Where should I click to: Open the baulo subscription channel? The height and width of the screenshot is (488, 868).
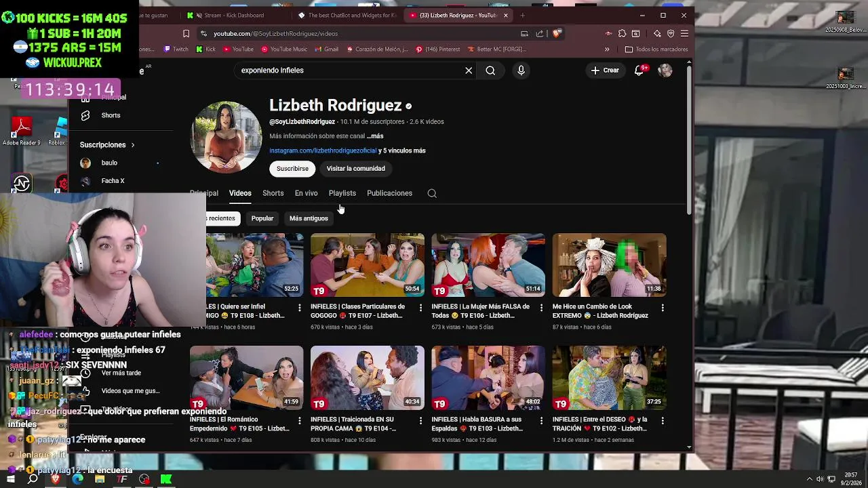coord(110,163)
